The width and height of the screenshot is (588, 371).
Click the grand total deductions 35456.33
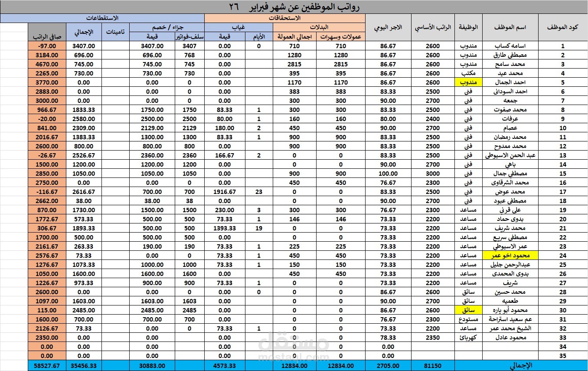(x=83, y=366)
